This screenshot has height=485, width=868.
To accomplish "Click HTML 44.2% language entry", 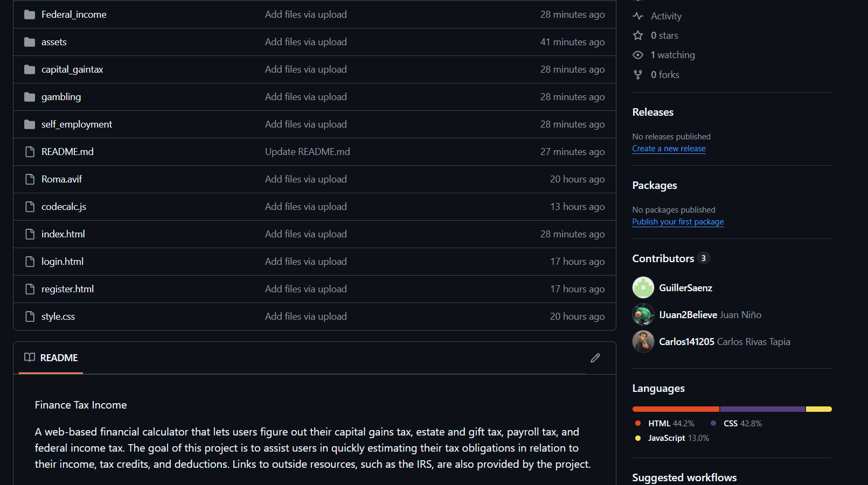I will (665, 424).
